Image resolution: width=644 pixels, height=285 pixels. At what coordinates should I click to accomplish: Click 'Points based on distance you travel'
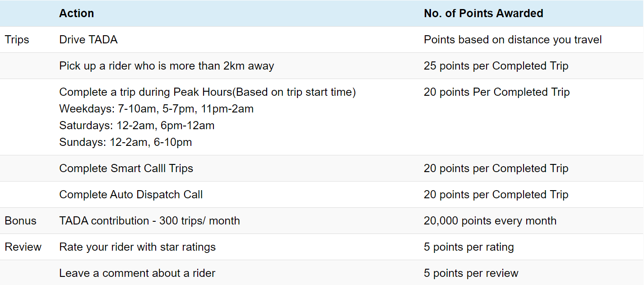click(513, 40)
